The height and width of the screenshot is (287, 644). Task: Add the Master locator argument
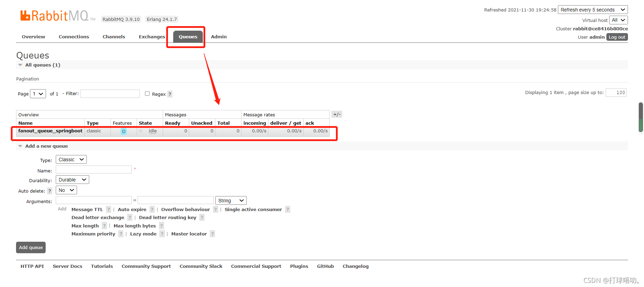[189, 234]
